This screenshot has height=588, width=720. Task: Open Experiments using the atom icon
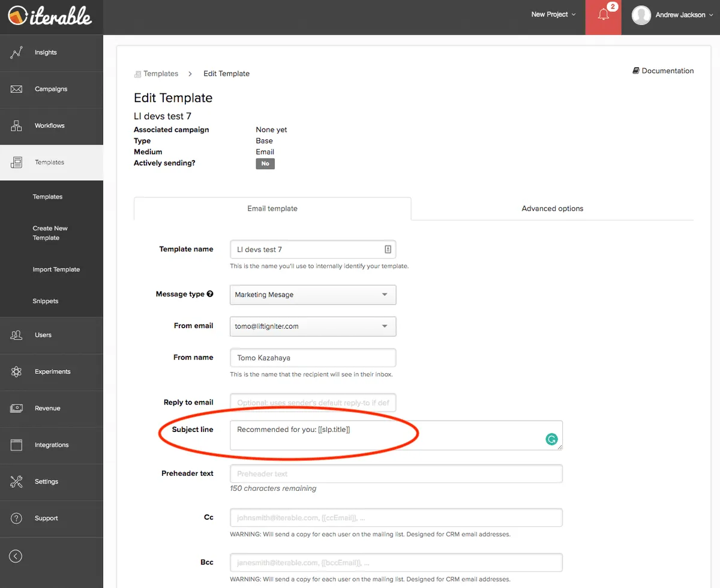pos(16,372)
